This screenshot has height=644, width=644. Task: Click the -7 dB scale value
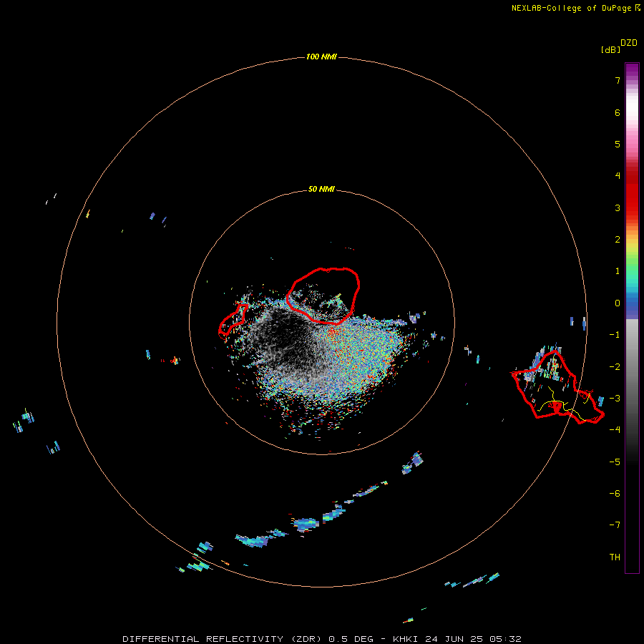615,525
